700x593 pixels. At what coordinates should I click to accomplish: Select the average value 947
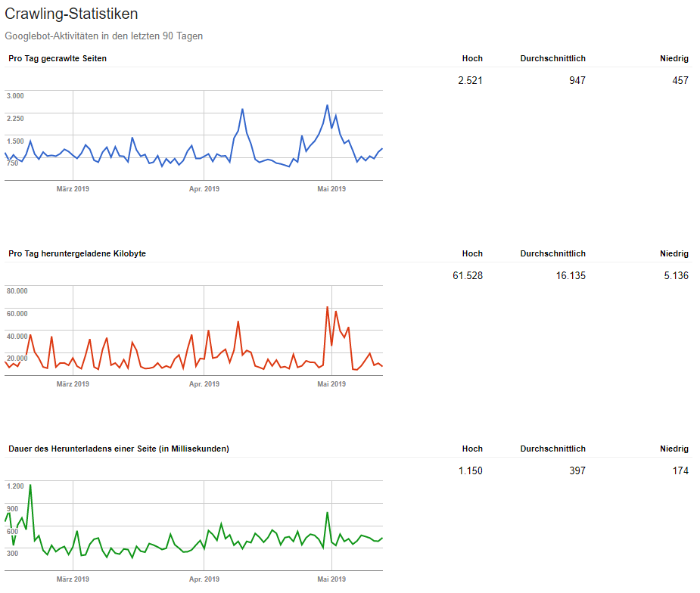(x=577, y=80)
